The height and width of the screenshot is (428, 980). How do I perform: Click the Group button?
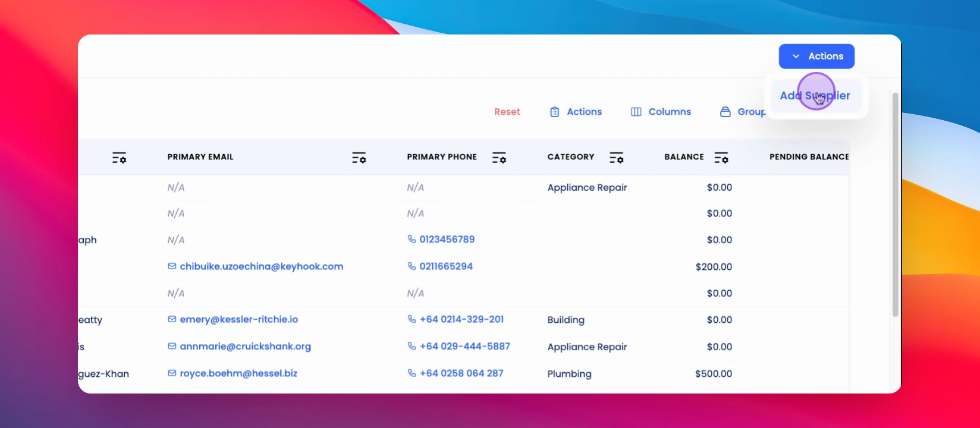click(x=743, y=112)
